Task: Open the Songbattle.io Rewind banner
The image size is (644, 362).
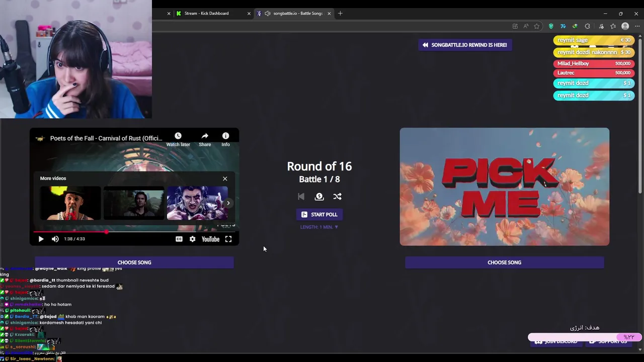Action: [x=465, y=45]
